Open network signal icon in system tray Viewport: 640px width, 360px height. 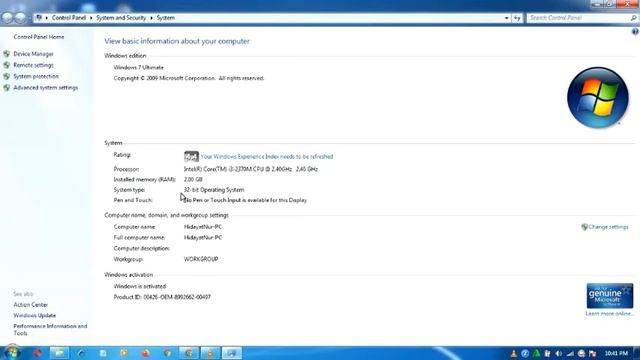click(570, 353)
